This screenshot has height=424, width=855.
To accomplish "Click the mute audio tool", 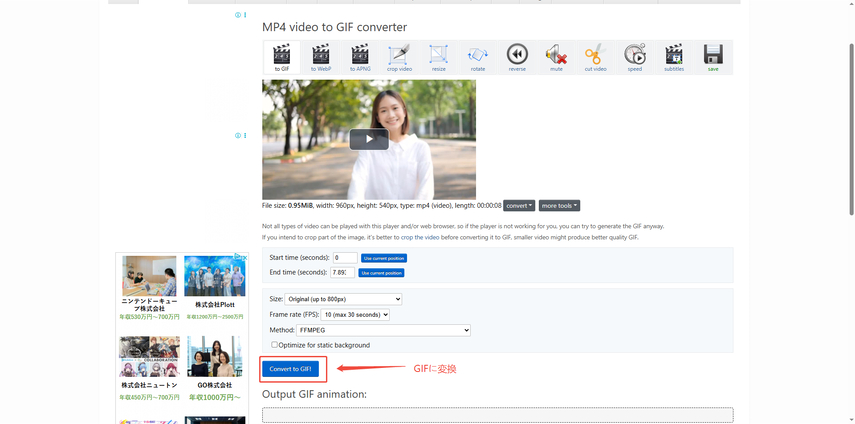I will point(556,57).
